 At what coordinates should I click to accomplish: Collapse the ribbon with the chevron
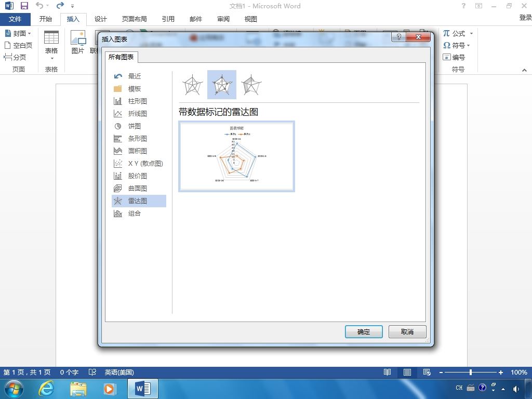pyautogui.click(x=525, y=70)
